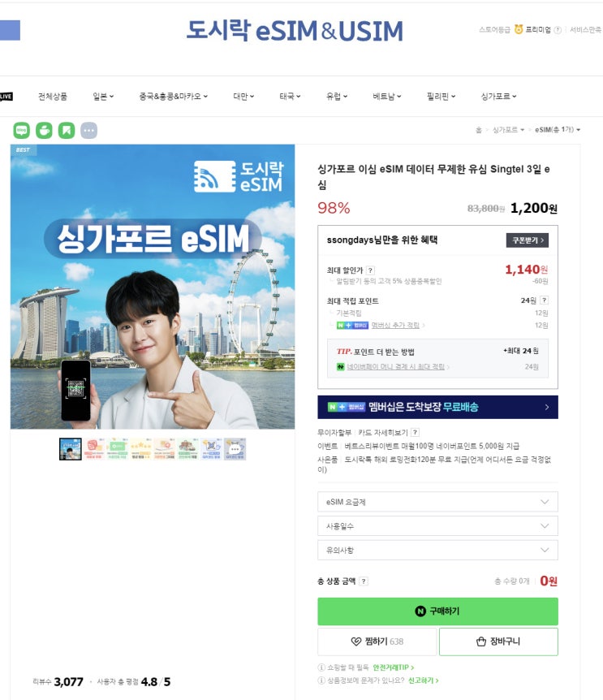
Task: Select the 전체상품 menu item
Action: 53,96
